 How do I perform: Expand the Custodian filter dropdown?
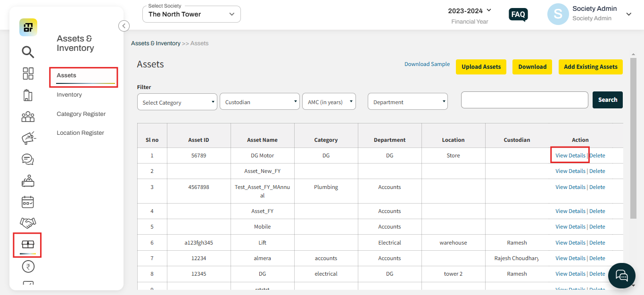pos(260,102)
